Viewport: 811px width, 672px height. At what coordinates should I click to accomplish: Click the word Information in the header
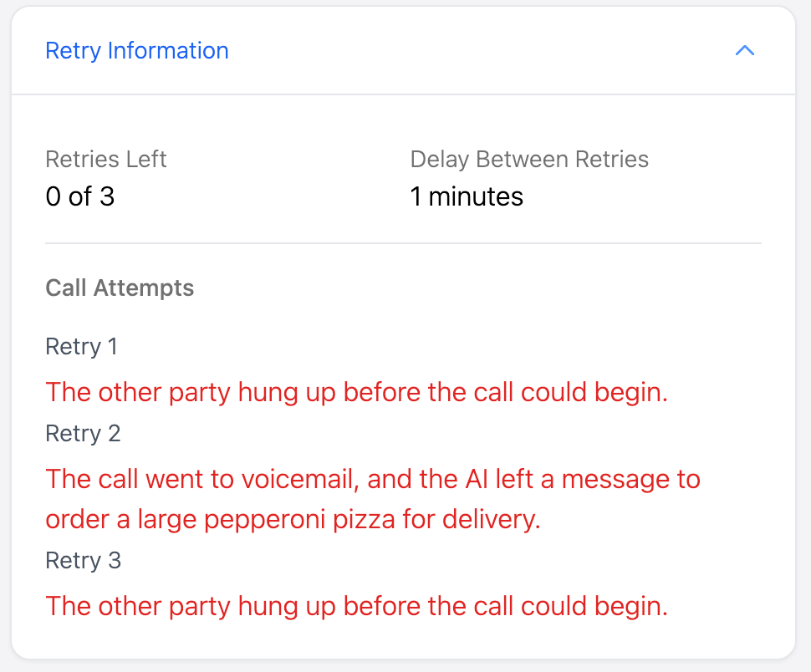(168, 51)
